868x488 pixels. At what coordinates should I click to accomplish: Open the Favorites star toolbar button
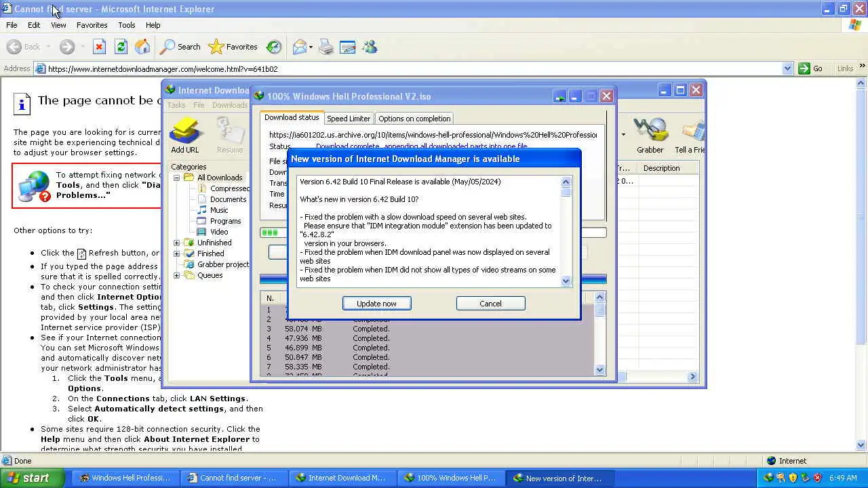[233, 47]
